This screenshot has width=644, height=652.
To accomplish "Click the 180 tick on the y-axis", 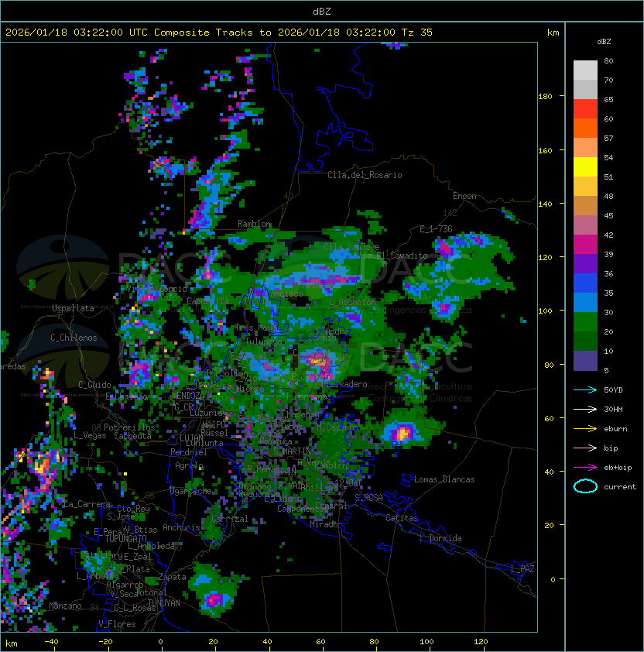I will [545, 97].
